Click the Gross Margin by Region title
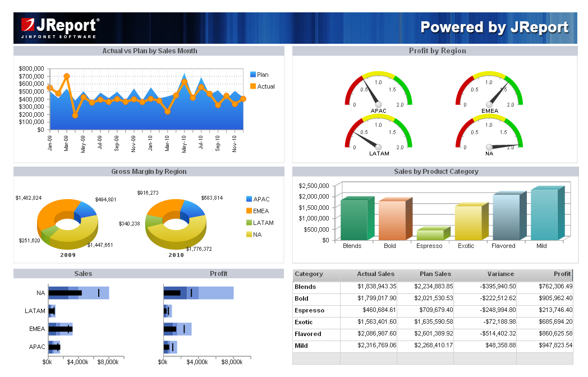 point(149,172)
